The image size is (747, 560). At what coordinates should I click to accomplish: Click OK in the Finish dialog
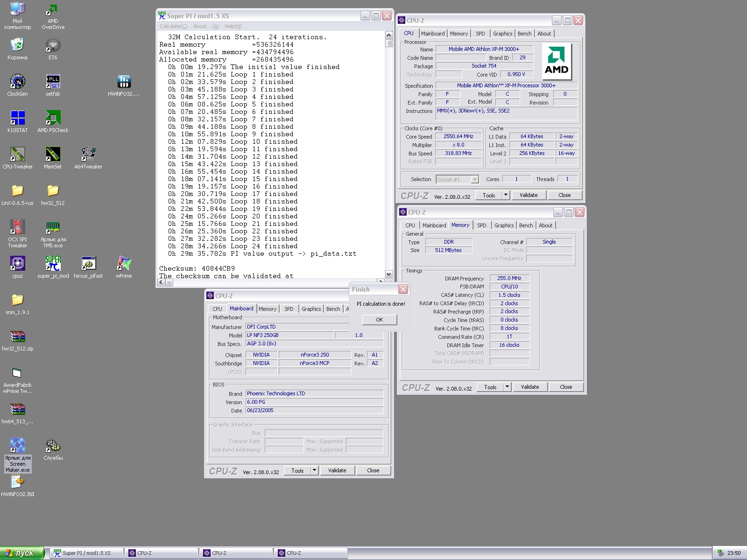click(380, 320)
